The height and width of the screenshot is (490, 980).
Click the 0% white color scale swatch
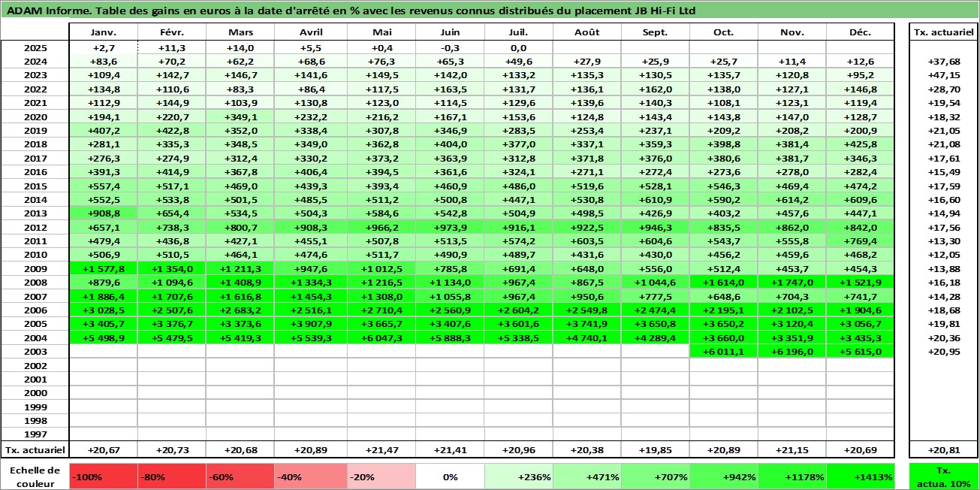(x=450, y=476)
